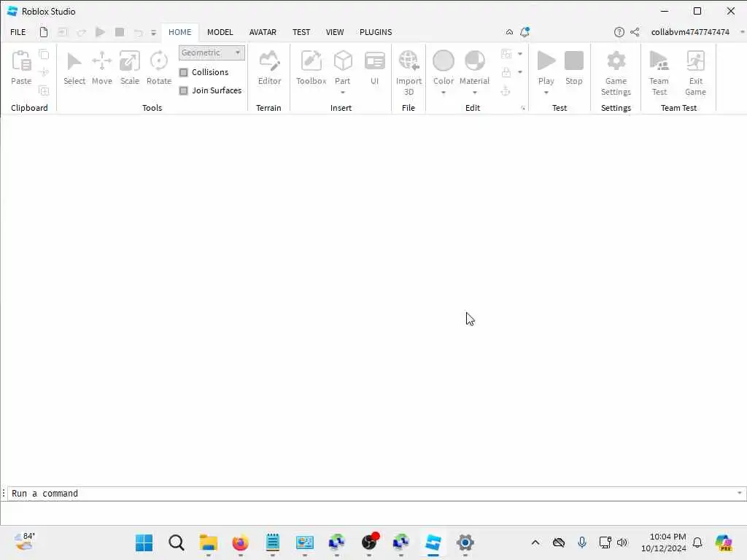Open the Help question mark icon
This screenshot has width=747, height=560.
click(619, 32)
